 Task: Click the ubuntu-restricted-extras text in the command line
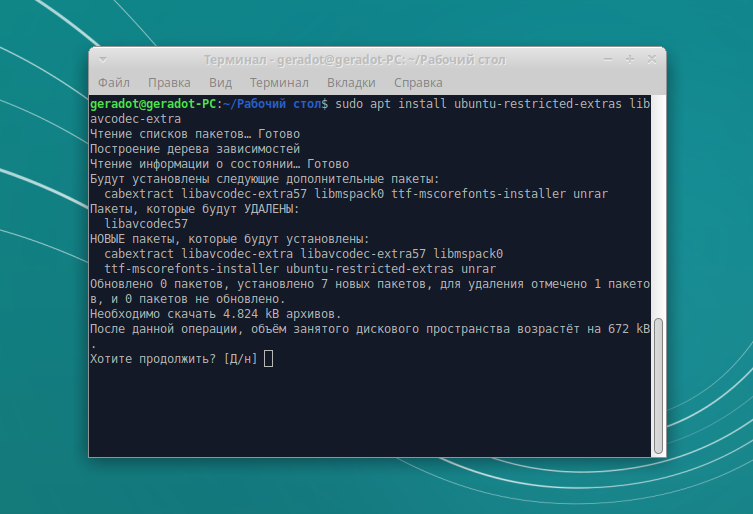point(538,104)
